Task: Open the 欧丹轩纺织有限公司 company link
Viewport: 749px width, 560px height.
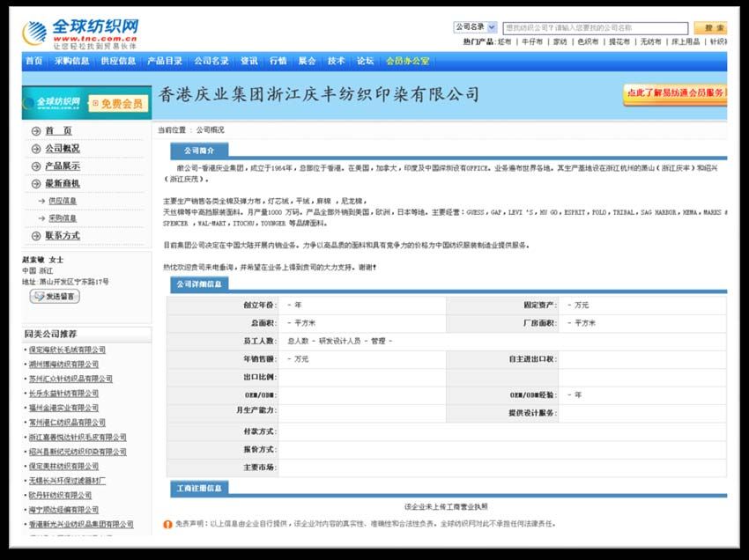Action: click(60, 496)
